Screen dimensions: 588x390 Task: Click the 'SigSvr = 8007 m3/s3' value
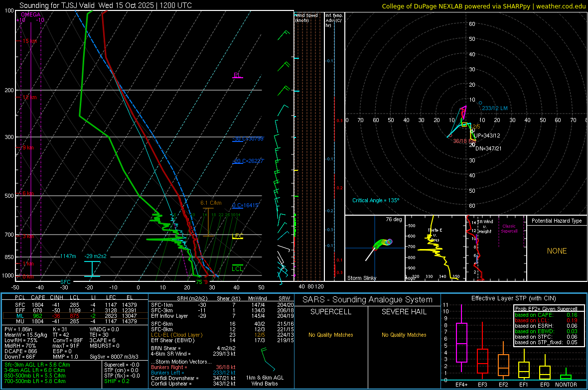point(114,357)
